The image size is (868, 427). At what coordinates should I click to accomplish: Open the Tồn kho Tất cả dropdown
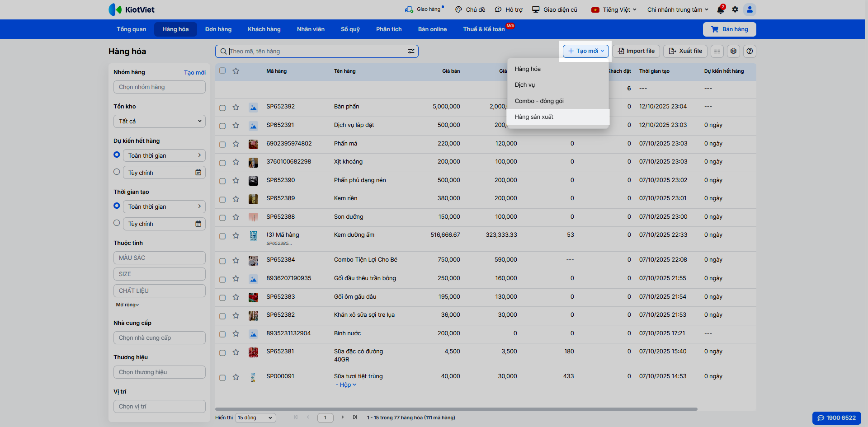(x=160, y=121)
